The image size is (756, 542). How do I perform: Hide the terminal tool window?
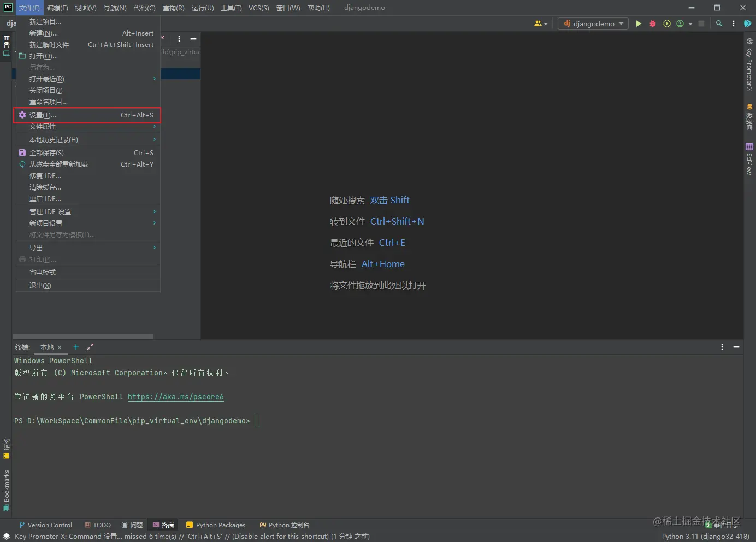[736, 347]
